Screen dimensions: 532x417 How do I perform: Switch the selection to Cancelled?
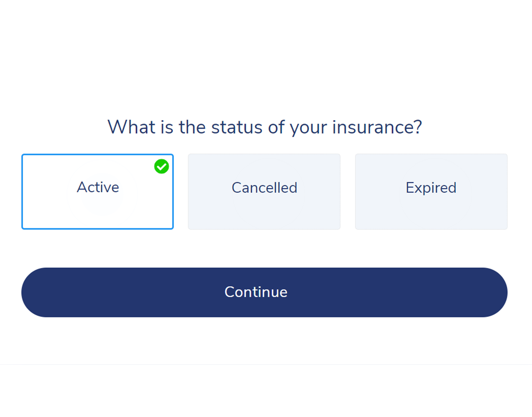[x=264, y=192]
